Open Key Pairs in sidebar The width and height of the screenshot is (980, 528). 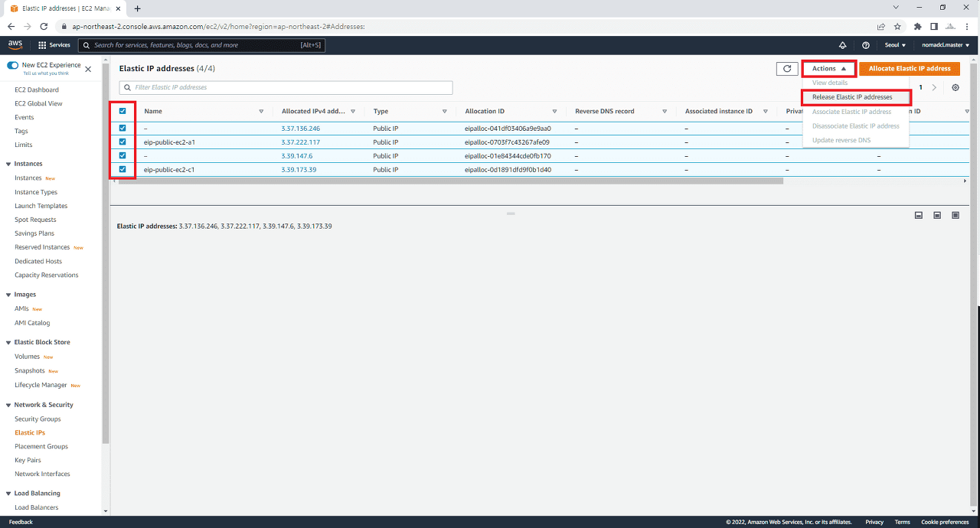(28, 461)
